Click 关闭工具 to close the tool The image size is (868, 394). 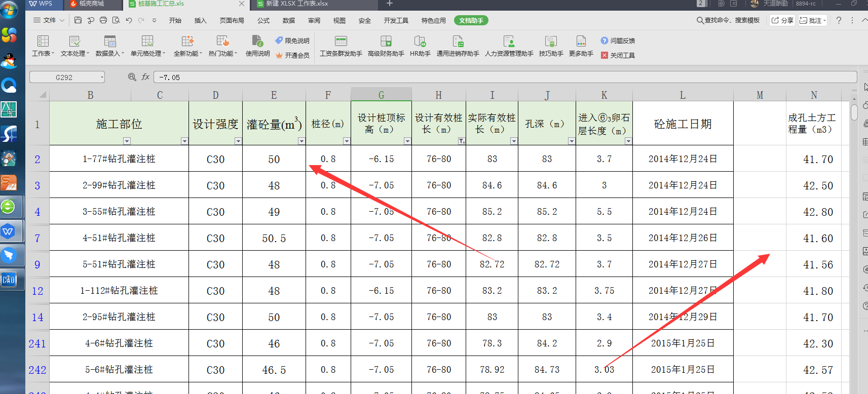618,55
